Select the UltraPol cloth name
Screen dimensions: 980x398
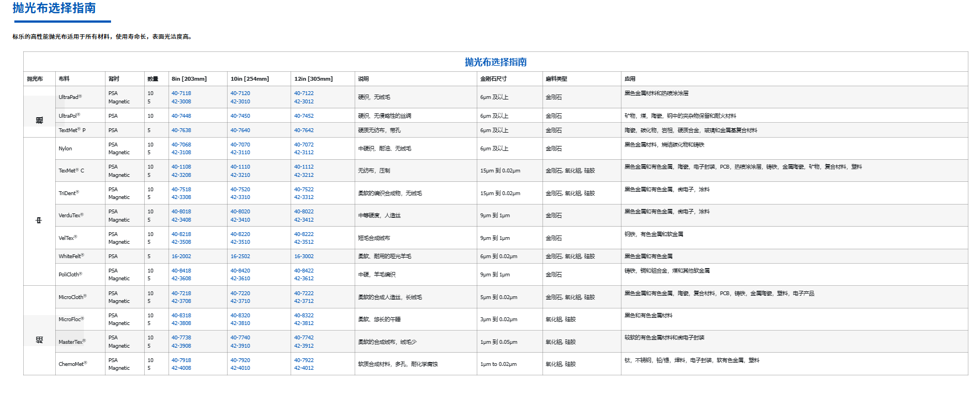click(x=70, y=116)
